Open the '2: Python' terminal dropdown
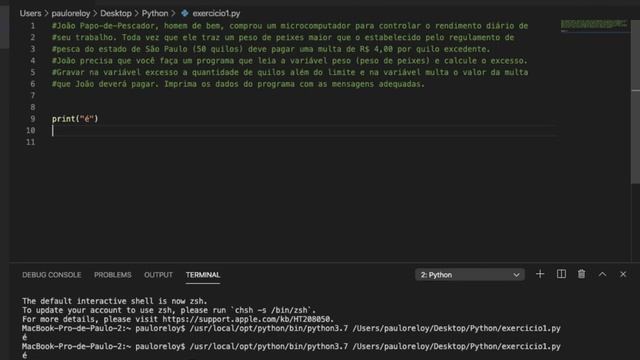The height and width of the screenshot is (360, 640). point(470,275)
